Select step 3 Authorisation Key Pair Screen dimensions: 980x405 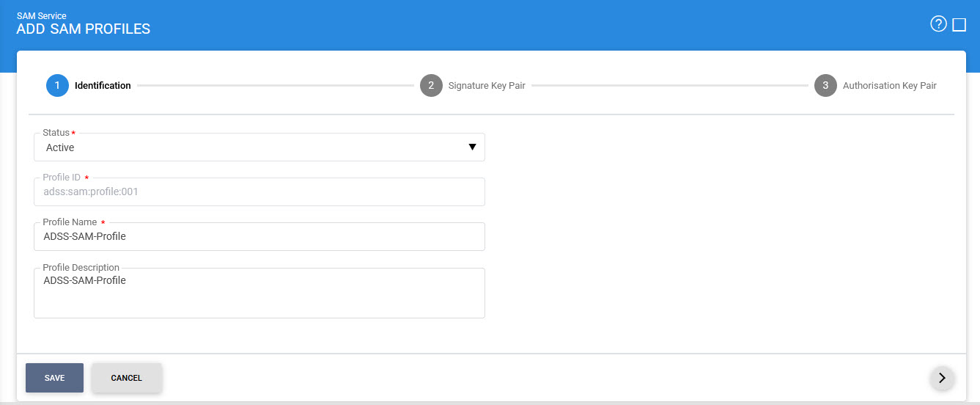coord(876,85)
